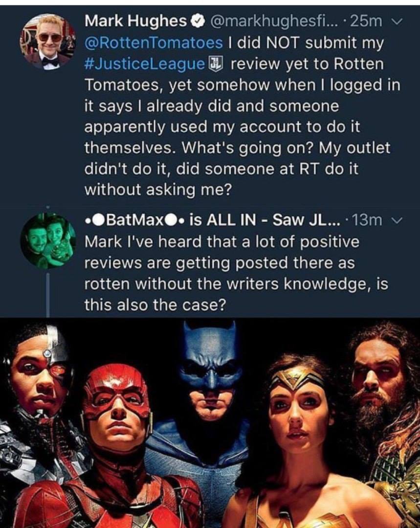Click the verified badge beside Mark Hughes

click(x=196, y=21)
